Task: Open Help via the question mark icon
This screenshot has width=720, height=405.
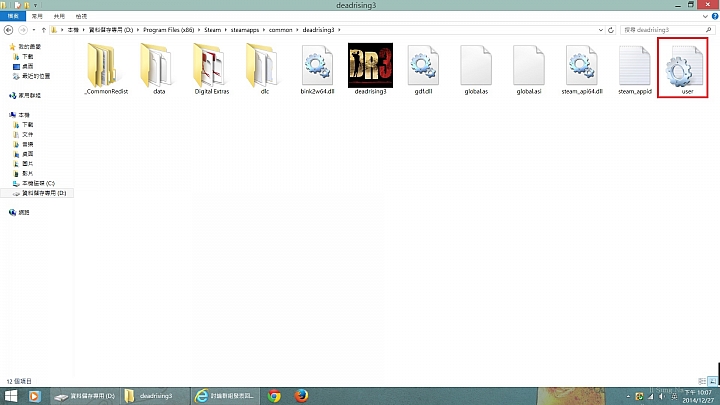Action: (715, 16)
